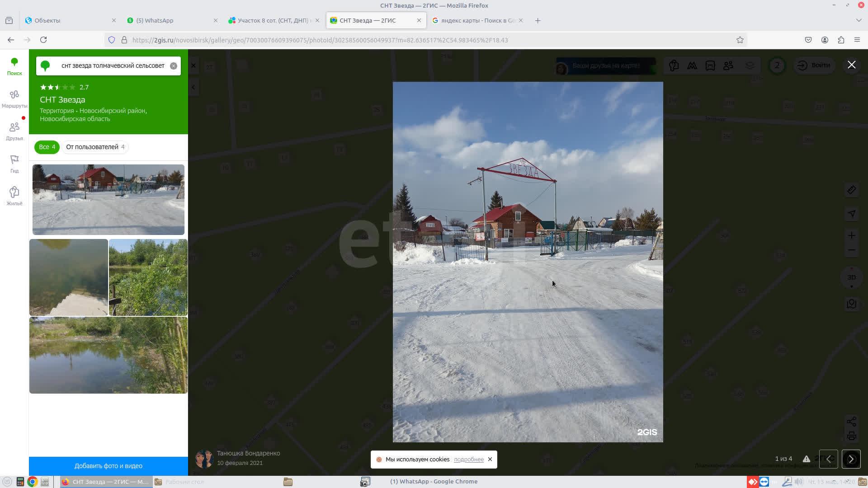The image size is (868, 488).
Task: Click the Firefox address bar URL
Action: (x=320, y=40)
